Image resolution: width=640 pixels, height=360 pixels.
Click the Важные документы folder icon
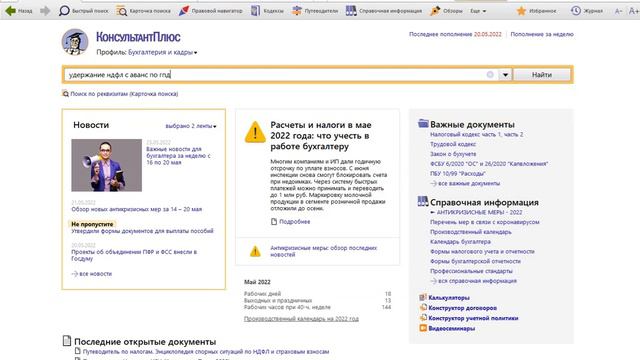coord(423,123)
